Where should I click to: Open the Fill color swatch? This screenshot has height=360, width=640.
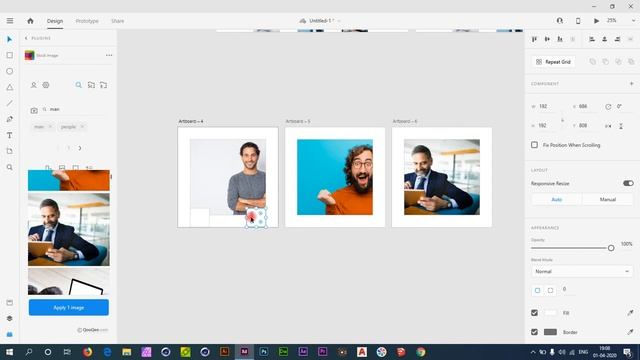coord(550,313)
